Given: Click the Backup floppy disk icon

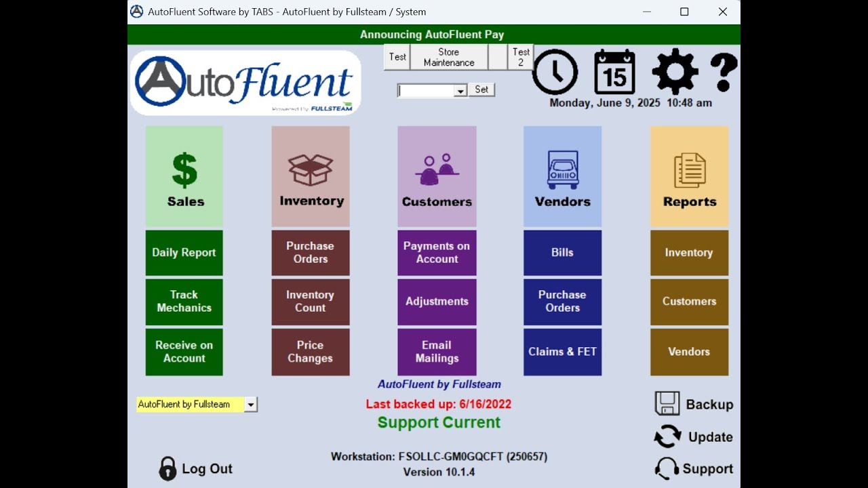Looking at the screenshot, I should pyautogui.click(x=667, y=403).
